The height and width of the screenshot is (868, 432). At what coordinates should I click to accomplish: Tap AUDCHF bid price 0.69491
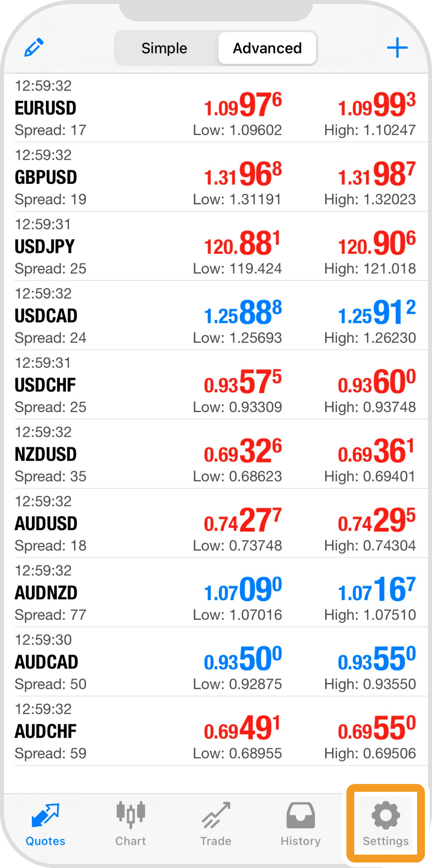[x=242, y=729]
